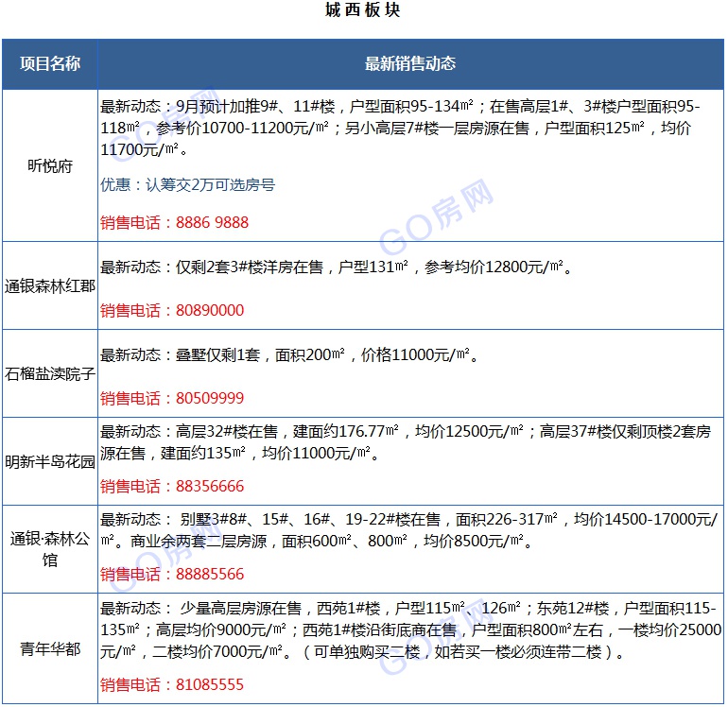Click text 仅剩2套3#楼洋房在售
Image resolution: width=728 pixels, height=707 pixels.
[x=250, y=267]
